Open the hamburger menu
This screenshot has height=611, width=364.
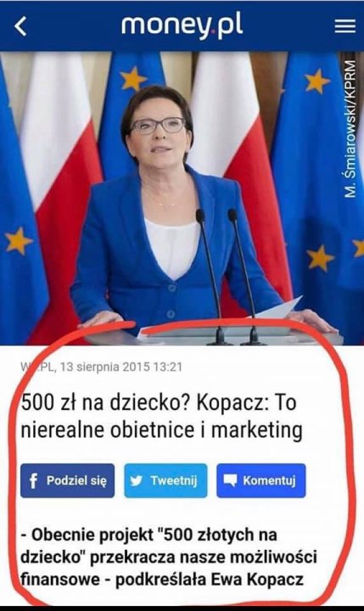pyautogui.click(x=344, y=26)
